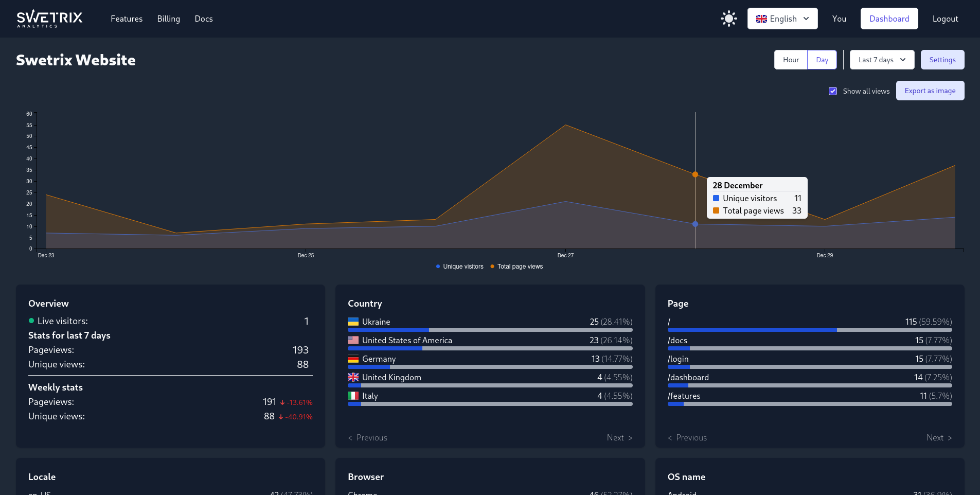Click the Export as image button

pos(930,91)
